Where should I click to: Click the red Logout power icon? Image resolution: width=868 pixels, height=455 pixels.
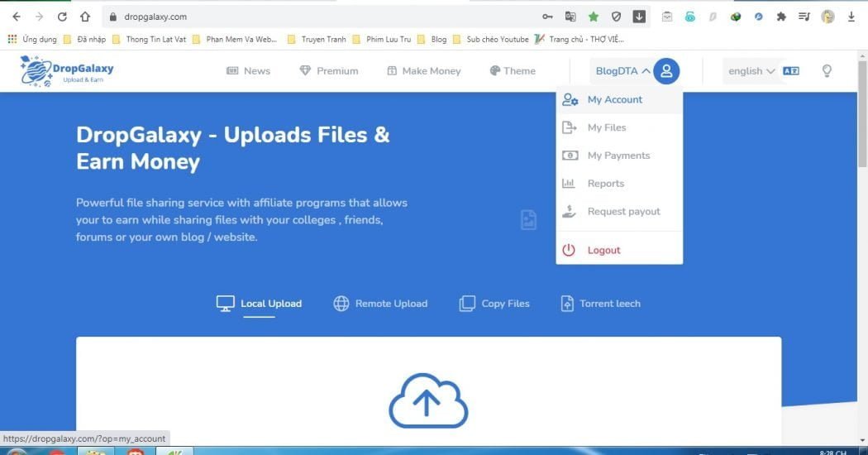point(569,250)
